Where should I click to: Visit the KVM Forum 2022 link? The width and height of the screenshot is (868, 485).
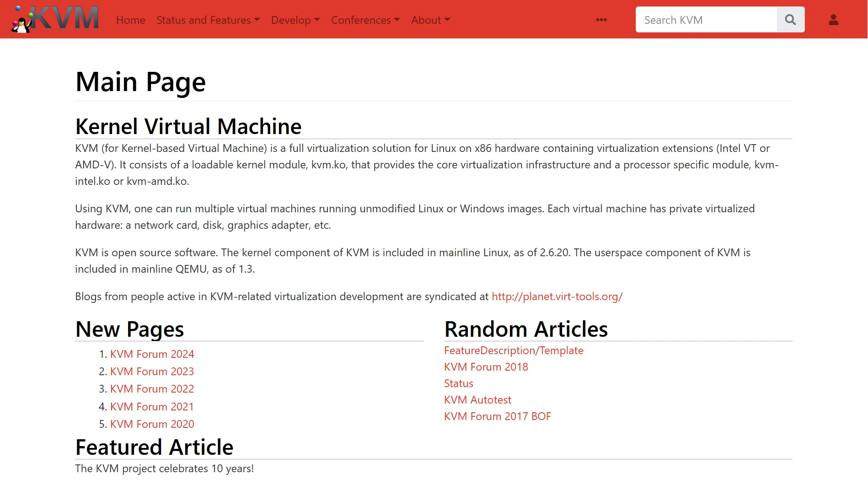[x=152, y=389]
